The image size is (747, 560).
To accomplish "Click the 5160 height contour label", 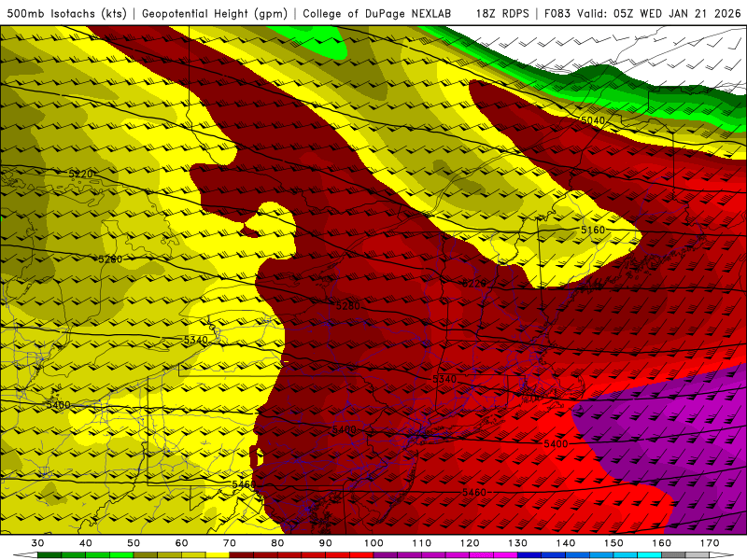I will [x=593, y=230].
